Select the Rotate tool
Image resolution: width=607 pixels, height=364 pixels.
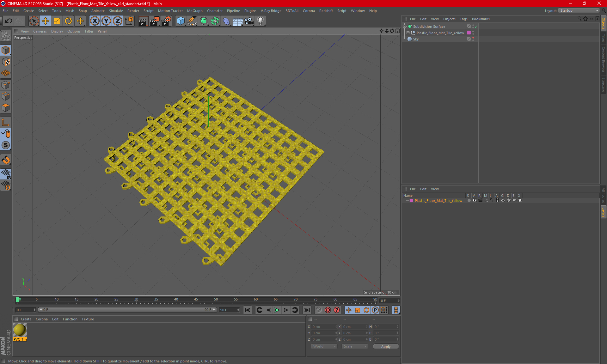pos(68,21)
